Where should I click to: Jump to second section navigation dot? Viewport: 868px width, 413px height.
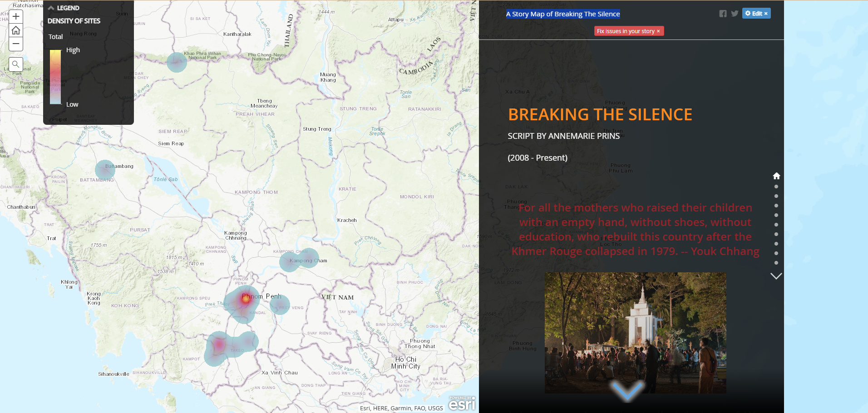776,196
